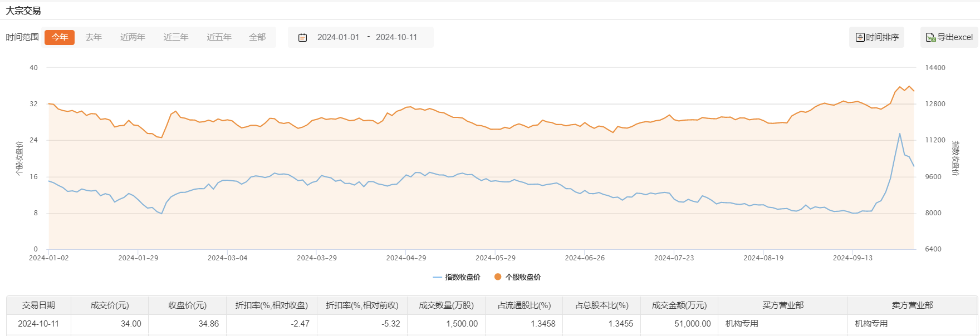Click the 买方营业部 column header
980x336 pixels.
point(783,305)
